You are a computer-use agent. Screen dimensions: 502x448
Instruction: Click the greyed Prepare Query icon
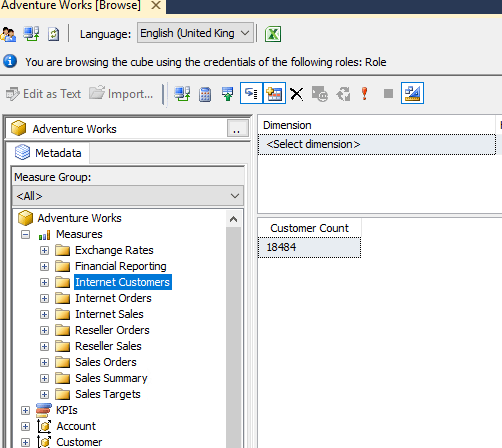click(x=320, y=94)
